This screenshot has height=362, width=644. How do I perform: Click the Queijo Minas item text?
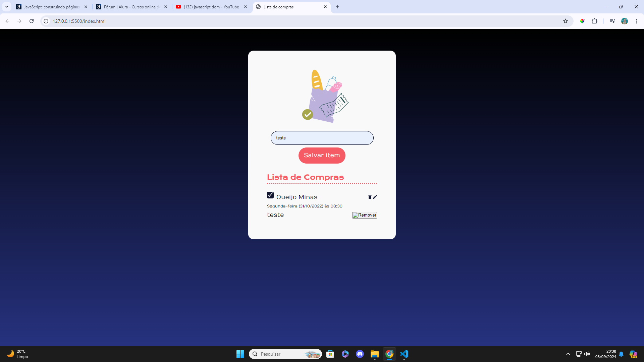tap(297, 197)
